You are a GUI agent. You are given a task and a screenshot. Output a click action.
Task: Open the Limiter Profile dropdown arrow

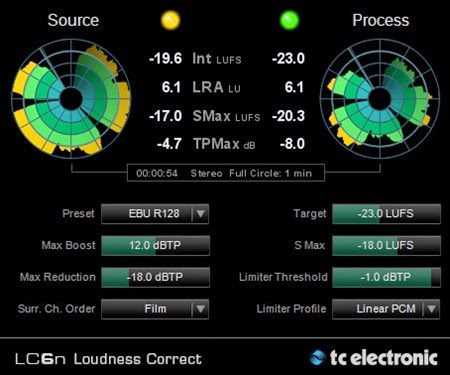[x=431, y=309]
